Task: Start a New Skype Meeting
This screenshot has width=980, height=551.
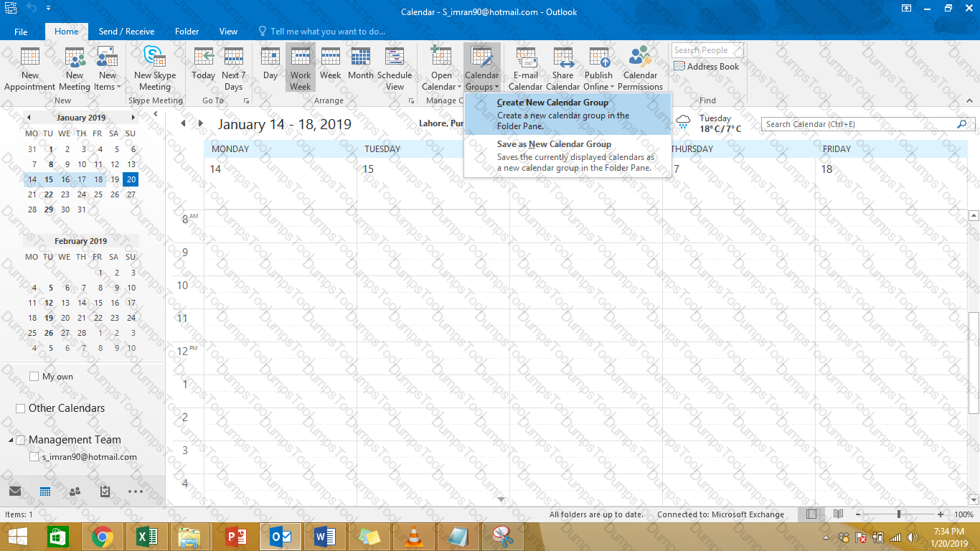Action: pyautogui.click(x=154, y=70)
